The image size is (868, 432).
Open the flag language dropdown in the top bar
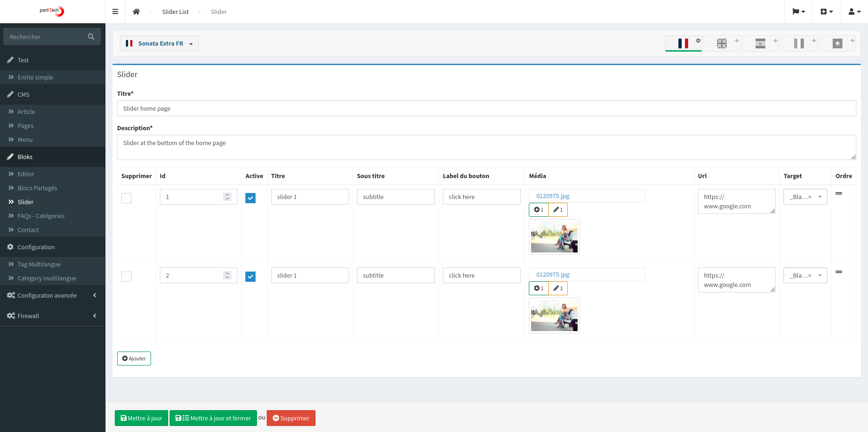coord(798,11)
